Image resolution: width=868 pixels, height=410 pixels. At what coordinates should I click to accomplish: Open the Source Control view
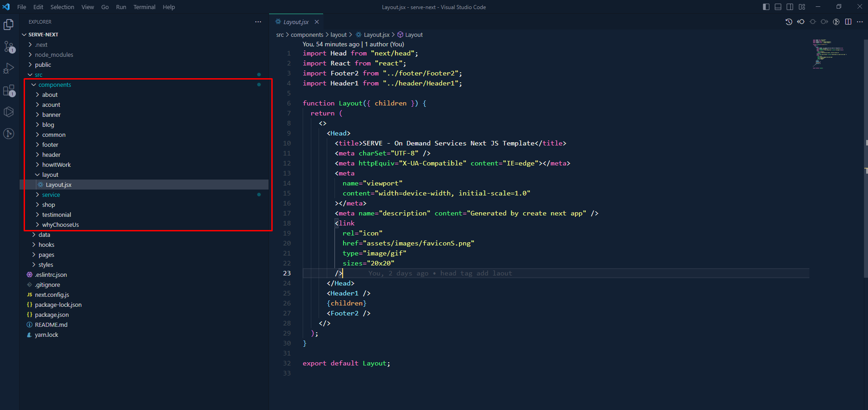click(x=9, y=47)
